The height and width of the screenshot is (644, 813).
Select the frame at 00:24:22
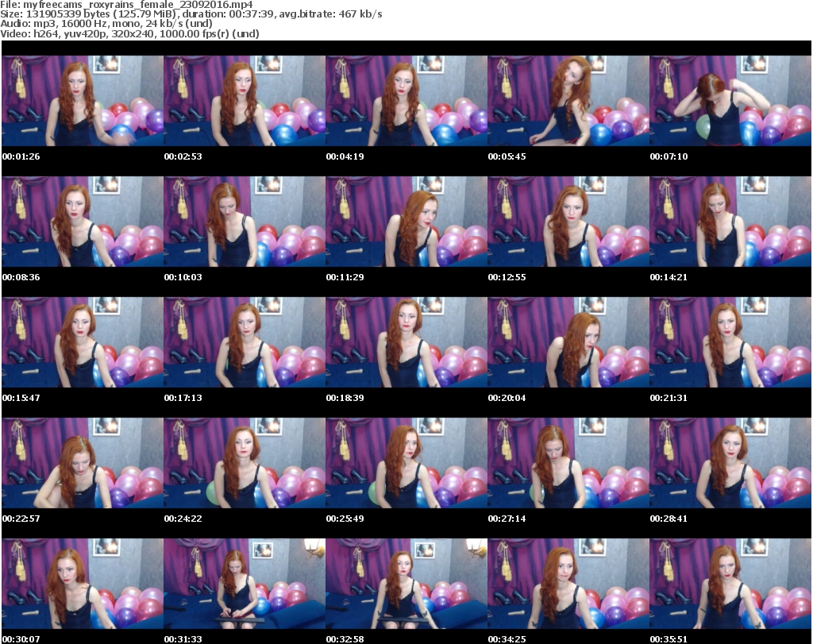pyautogui.click(x=245, y=463)
